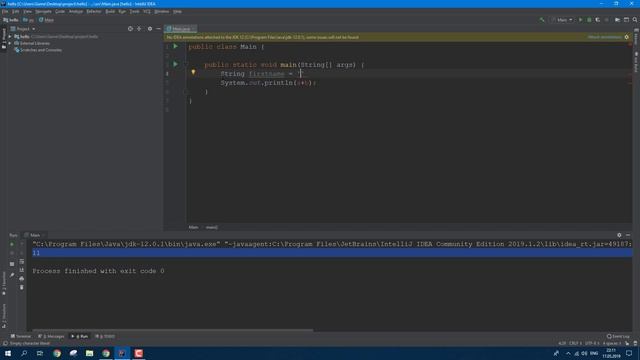Image resolution: width=640 pixels, height=360 pixels.
Task: Locate current file in Project panel
Action: coord(130,29)
